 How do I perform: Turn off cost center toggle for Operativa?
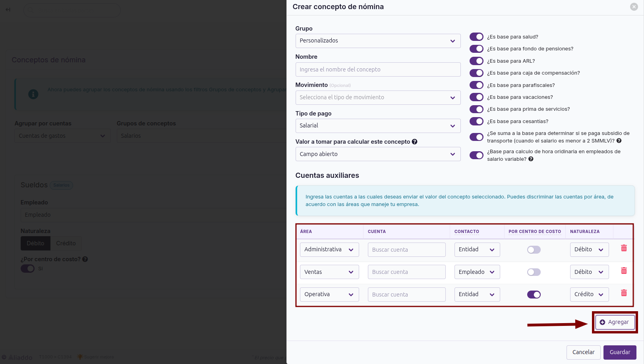(x=534, y=295)
